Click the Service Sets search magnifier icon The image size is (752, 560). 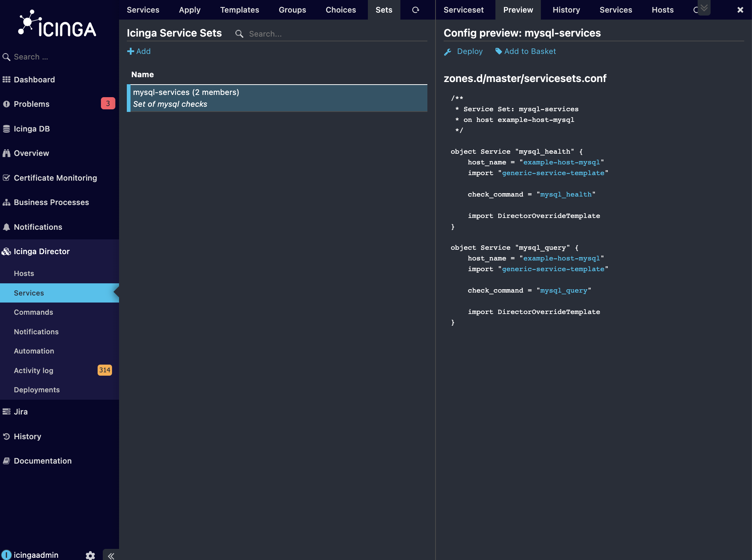coord(239,34)
